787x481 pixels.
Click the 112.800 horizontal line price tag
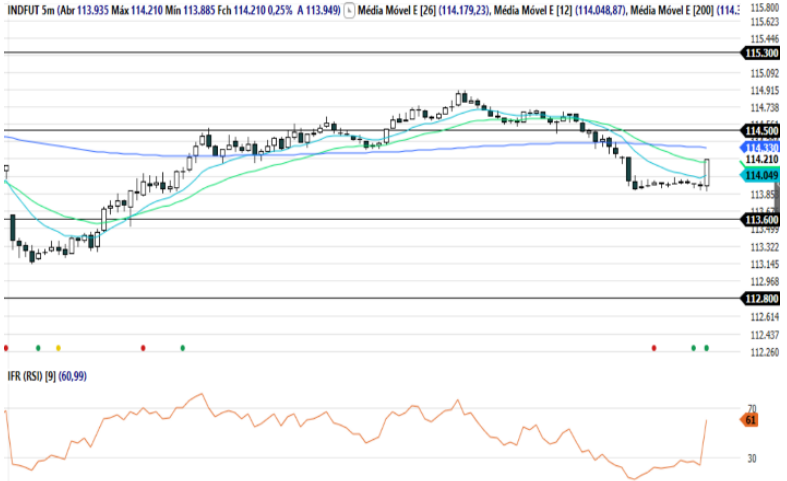[762, 299]
